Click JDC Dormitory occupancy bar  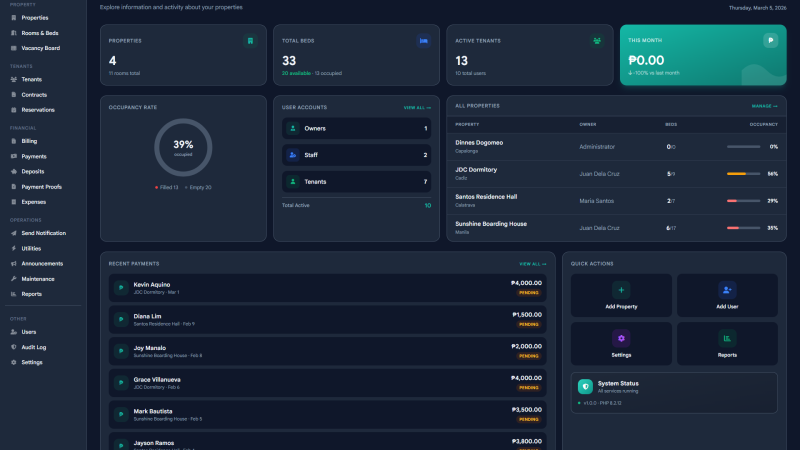[x=743, y=174]
